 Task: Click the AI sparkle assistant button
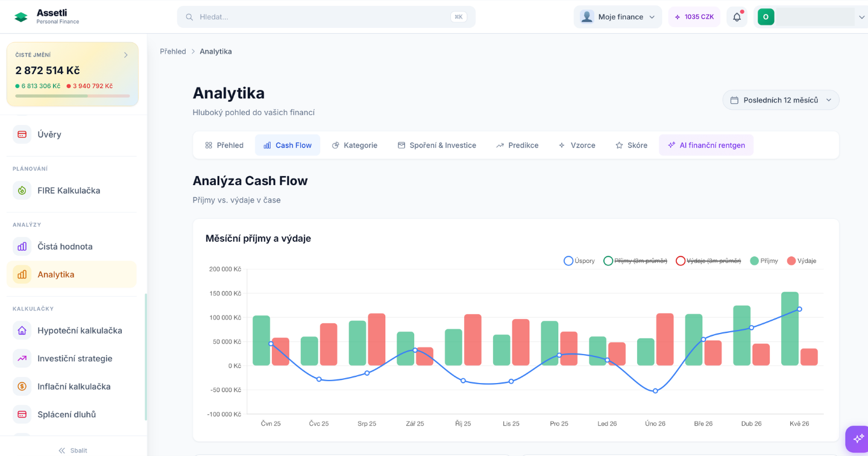[858, 439]
